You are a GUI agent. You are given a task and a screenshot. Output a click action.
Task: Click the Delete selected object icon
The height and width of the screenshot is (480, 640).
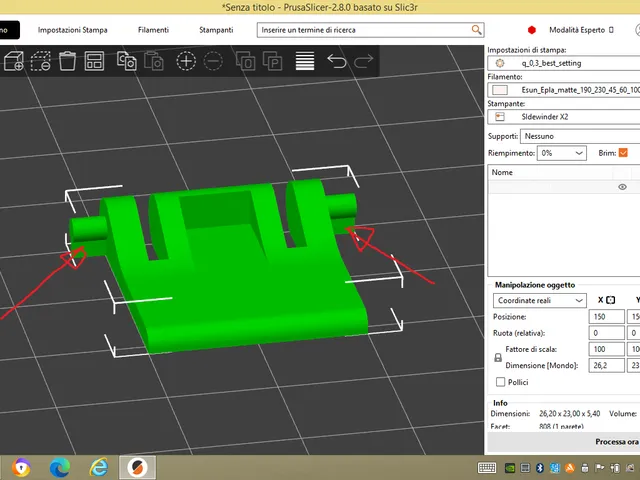click(x=40, y=61)
